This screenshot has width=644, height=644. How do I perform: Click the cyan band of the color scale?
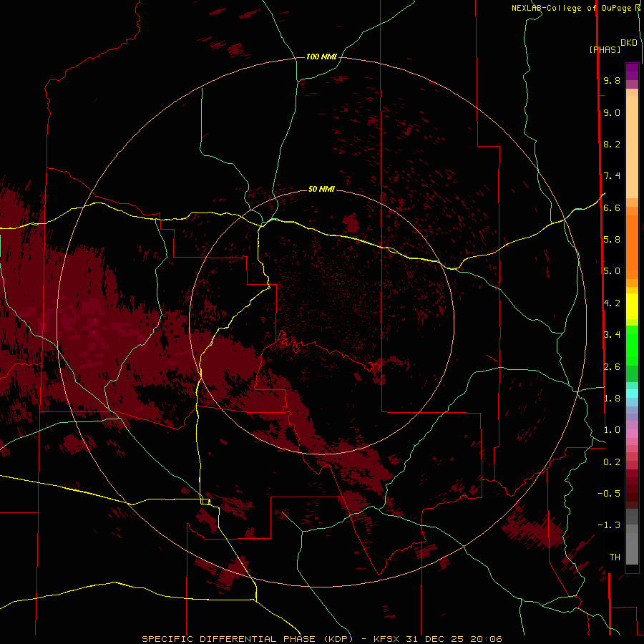point(632,394)
